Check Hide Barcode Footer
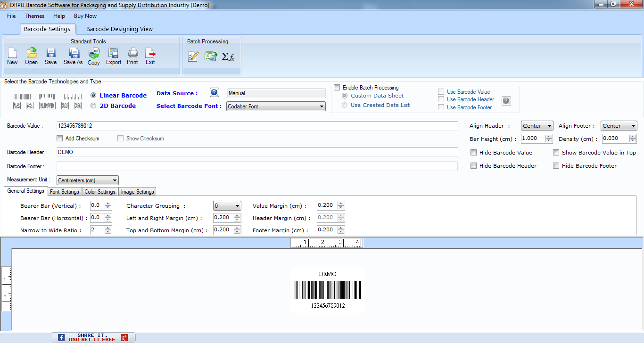 pos(556,166)
